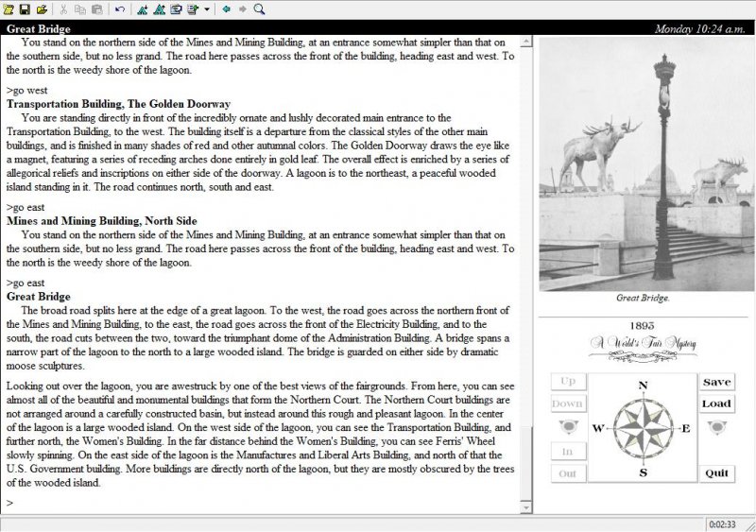Viewport: 756px width, 532px height.
Task: Click the text scrollbar up arrow
Action: click(526, 42)
